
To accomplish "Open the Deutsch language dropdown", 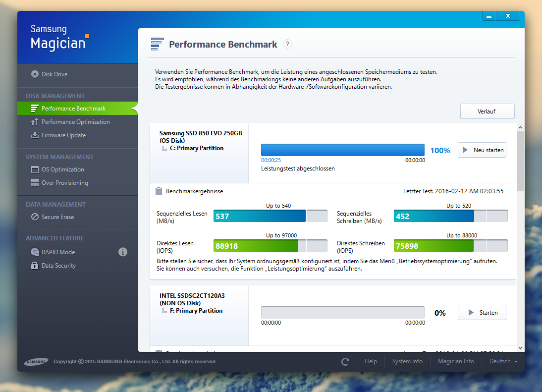I will click(503, 361).
